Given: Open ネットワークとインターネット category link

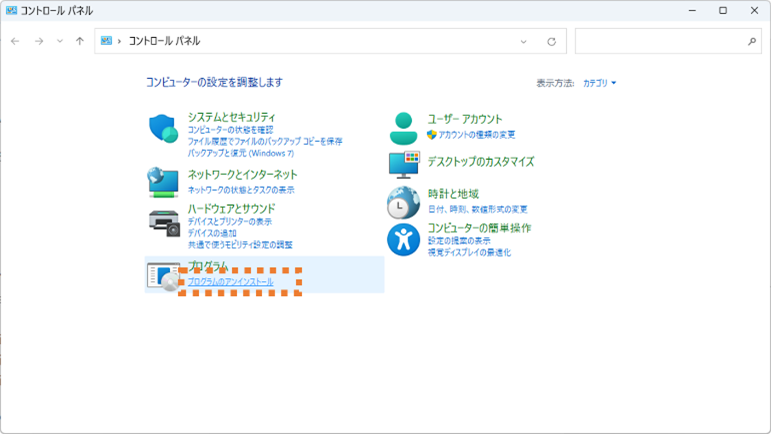Looking at the screenshot, I should [242, 174].
